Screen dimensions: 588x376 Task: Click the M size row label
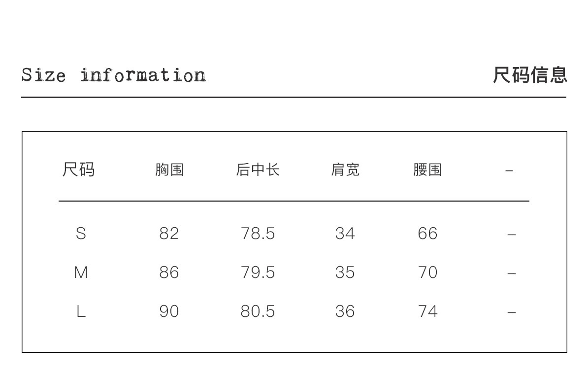(x=81, y=272)
